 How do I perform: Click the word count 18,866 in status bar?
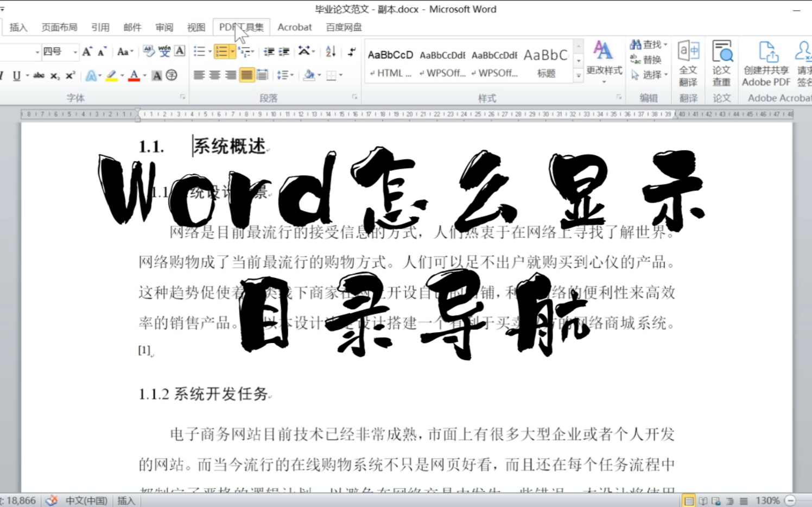pos(20,500)
